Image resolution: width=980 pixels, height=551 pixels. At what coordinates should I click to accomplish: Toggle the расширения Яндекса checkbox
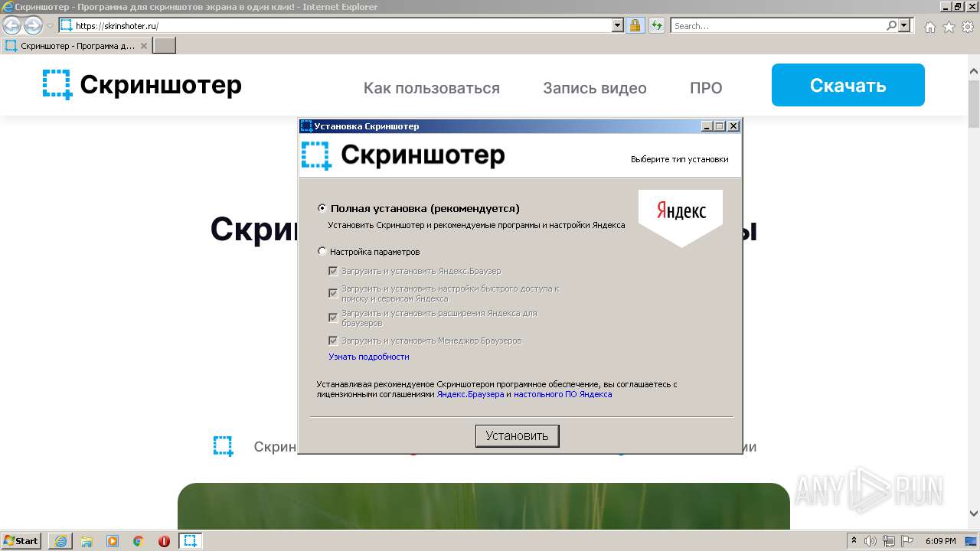coord(333,318)
